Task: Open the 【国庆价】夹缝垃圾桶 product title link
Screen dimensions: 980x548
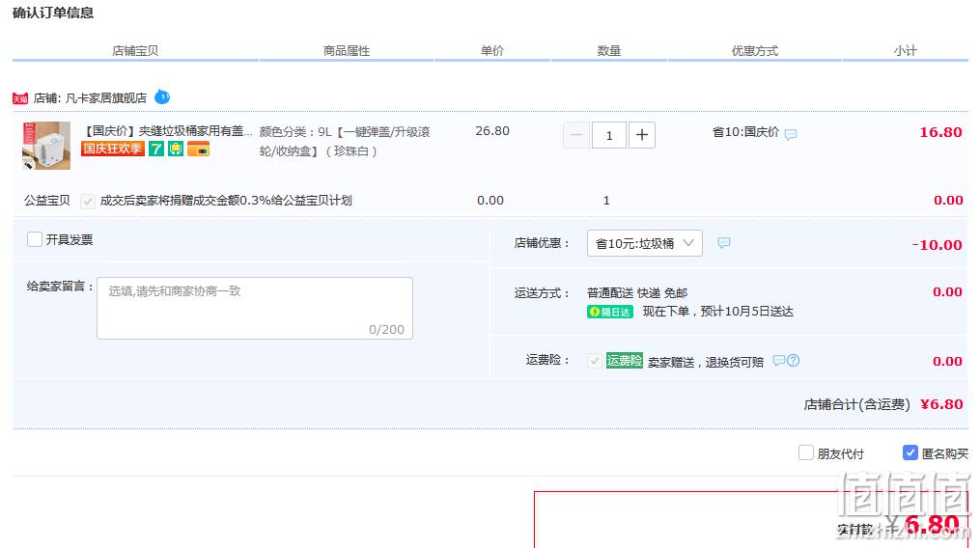Action: [x=167, y=131]
